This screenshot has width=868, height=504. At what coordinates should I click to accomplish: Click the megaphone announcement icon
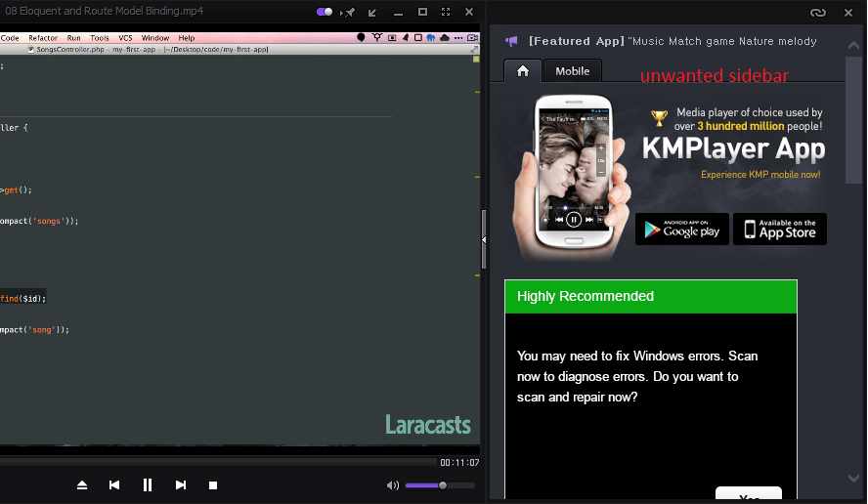tap(511, 41)
